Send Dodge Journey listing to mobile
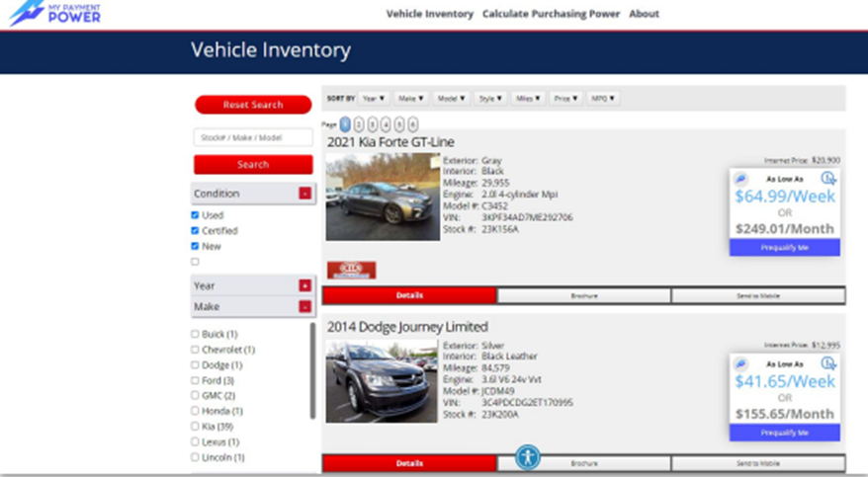 click(x=758, y=463)
